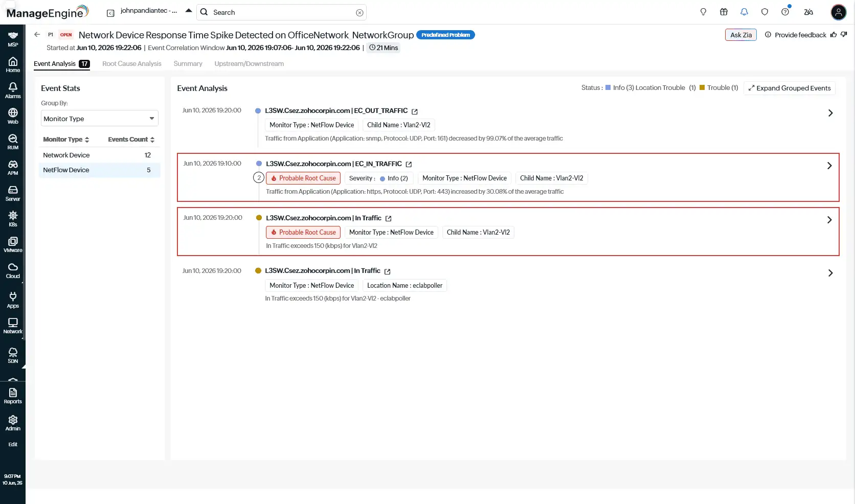Screen dimensions: 855x504
Task: Click the ManageEngine logo
Action: (x=47, y=12)
